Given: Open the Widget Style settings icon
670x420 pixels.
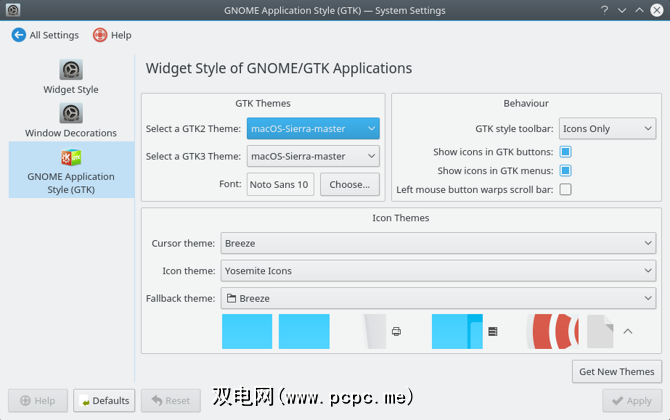Looking at the screenshot, I should click(x=71, y=70).
